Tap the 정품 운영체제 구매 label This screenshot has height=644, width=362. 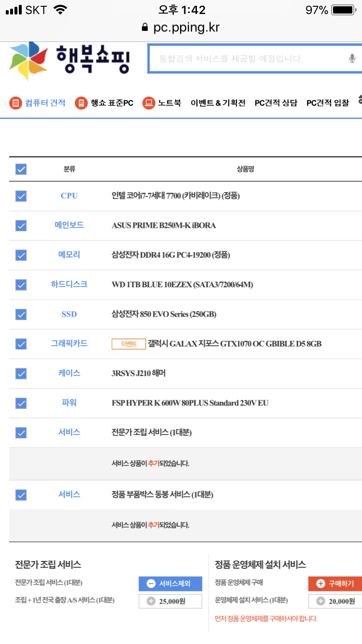[239, 583]
